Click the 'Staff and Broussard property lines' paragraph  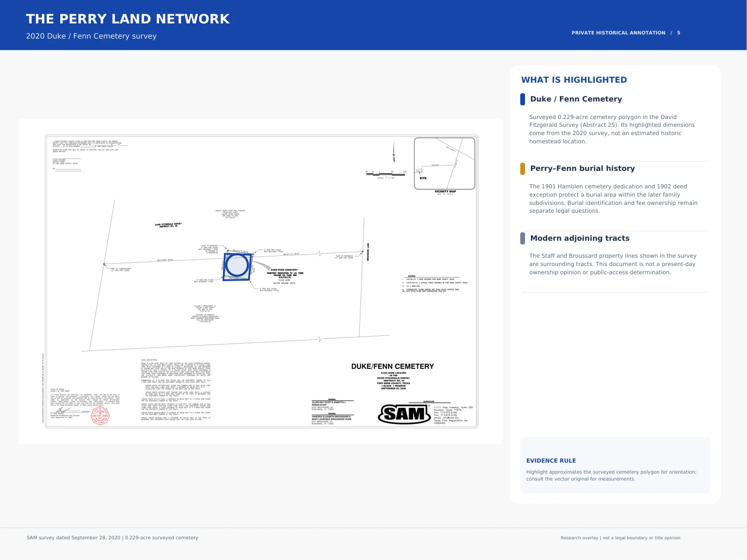(x=613, y=264)
